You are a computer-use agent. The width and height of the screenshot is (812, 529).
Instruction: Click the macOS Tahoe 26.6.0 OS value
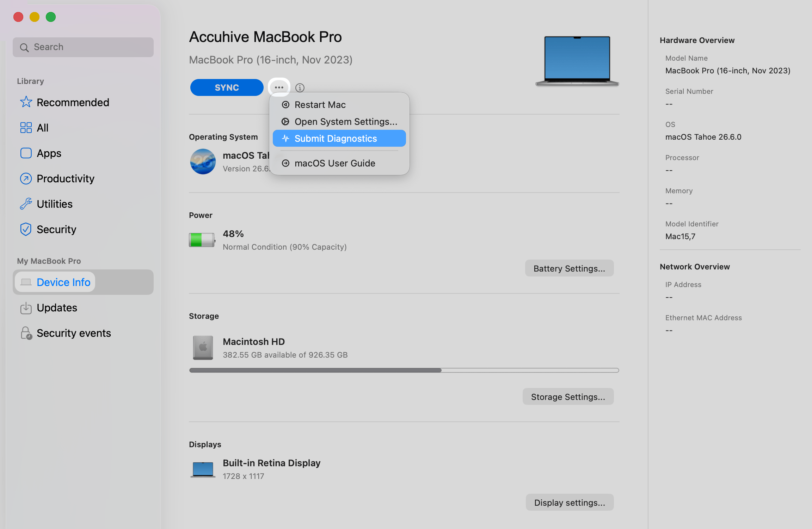(703, 137)
